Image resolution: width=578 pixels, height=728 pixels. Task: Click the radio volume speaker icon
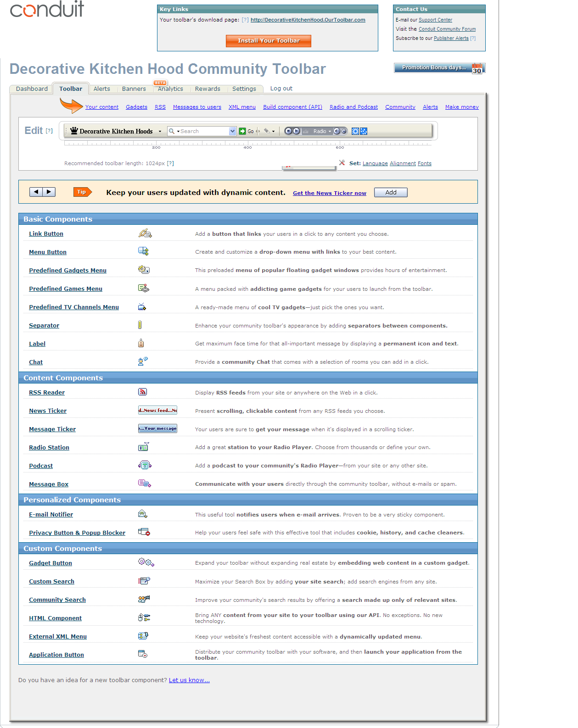(337, 131)
